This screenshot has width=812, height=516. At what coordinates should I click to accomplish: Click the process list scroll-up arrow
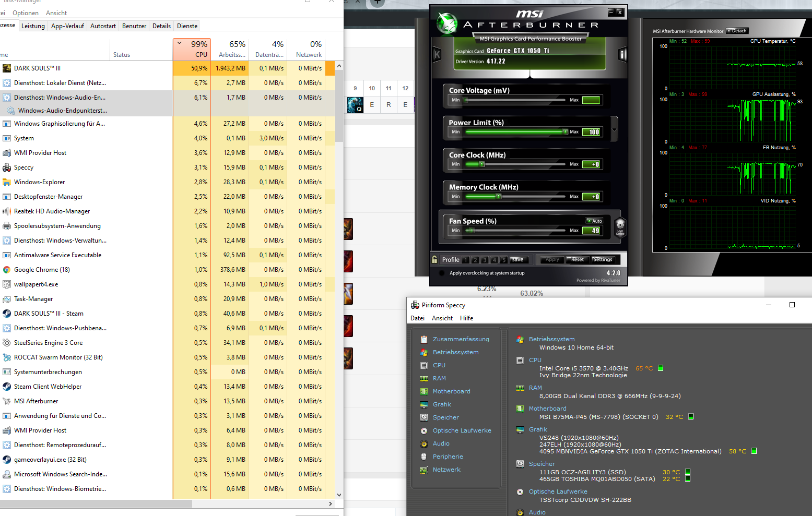[339, 66]
